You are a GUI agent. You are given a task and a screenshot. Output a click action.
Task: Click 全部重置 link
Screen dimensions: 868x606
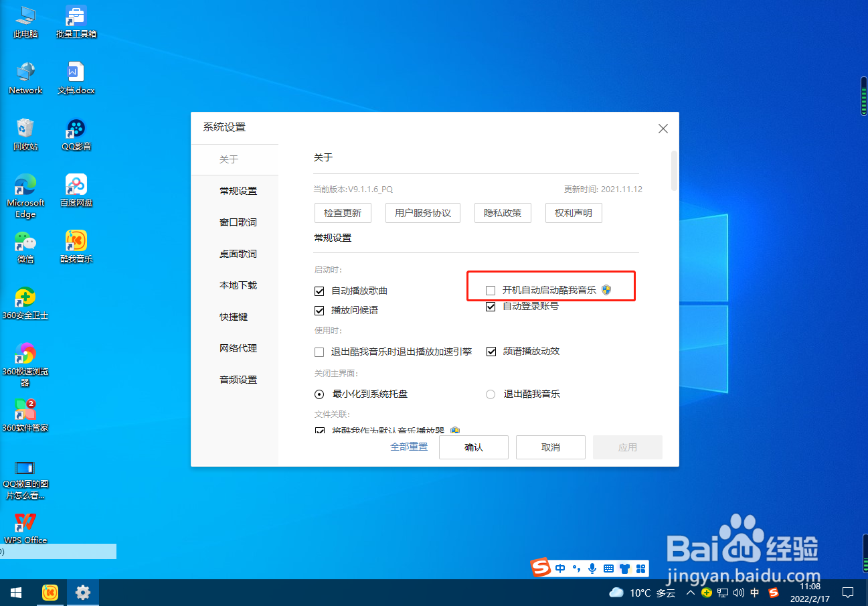[x=409, y=447]
